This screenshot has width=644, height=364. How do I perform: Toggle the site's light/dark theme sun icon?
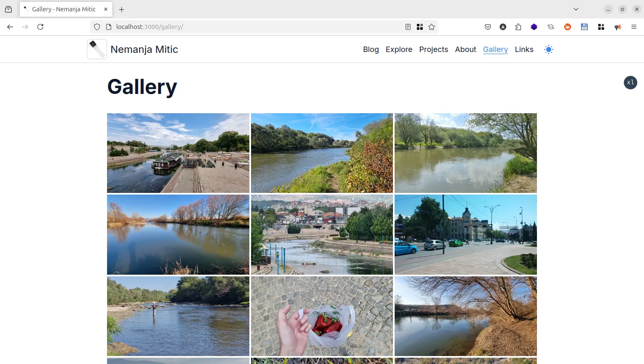(549, 49)
